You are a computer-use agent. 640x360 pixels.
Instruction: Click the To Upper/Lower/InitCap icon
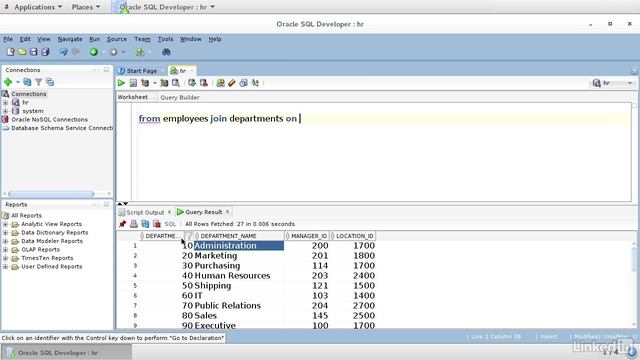(x=255, y=83)
